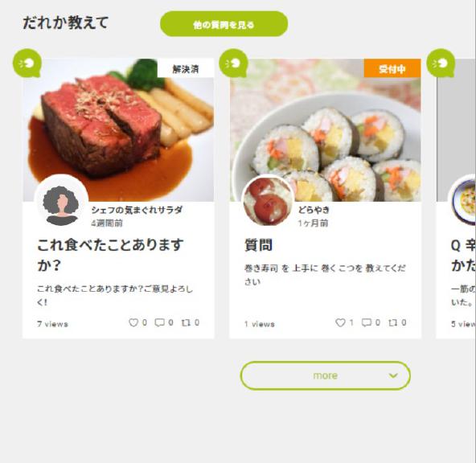Click the heart icon on the steak question
Screen dimensions: 476x463
click(133, 322)
